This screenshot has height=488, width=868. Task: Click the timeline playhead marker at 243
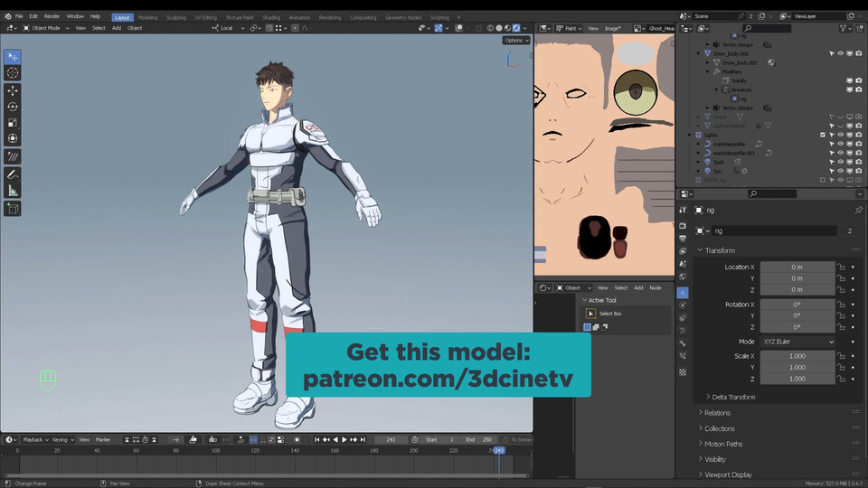tap(499, 451)
